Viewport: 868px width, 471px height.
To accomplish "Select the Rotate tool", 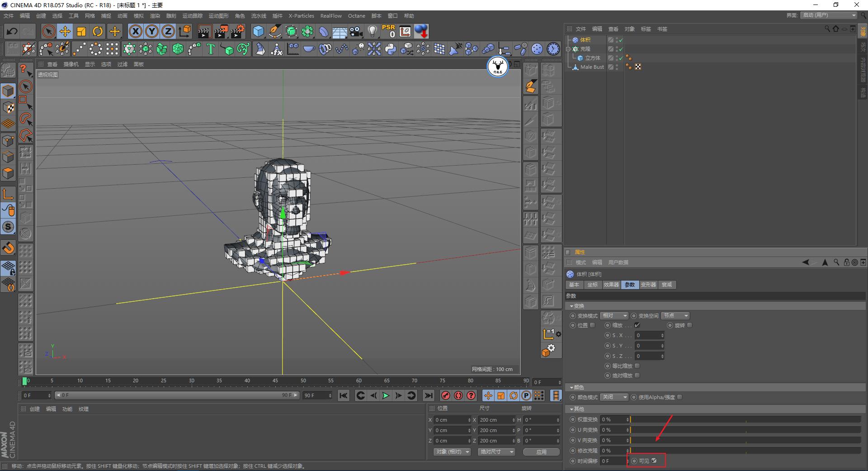I will click(98, 31).
